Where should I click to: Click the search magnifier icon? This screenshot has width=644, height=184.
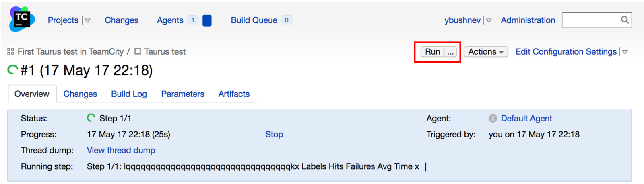[625, 20]
